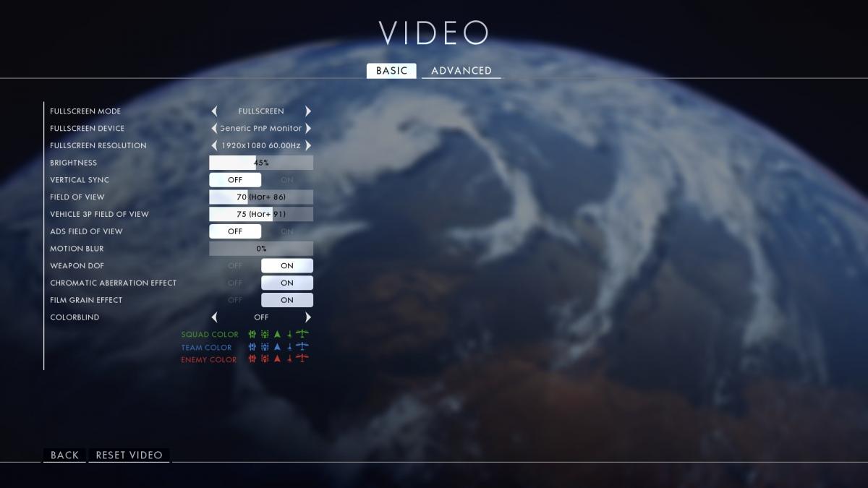Click the Fullscreen Device label
The image size is (868, 488).
coord(87,129)
